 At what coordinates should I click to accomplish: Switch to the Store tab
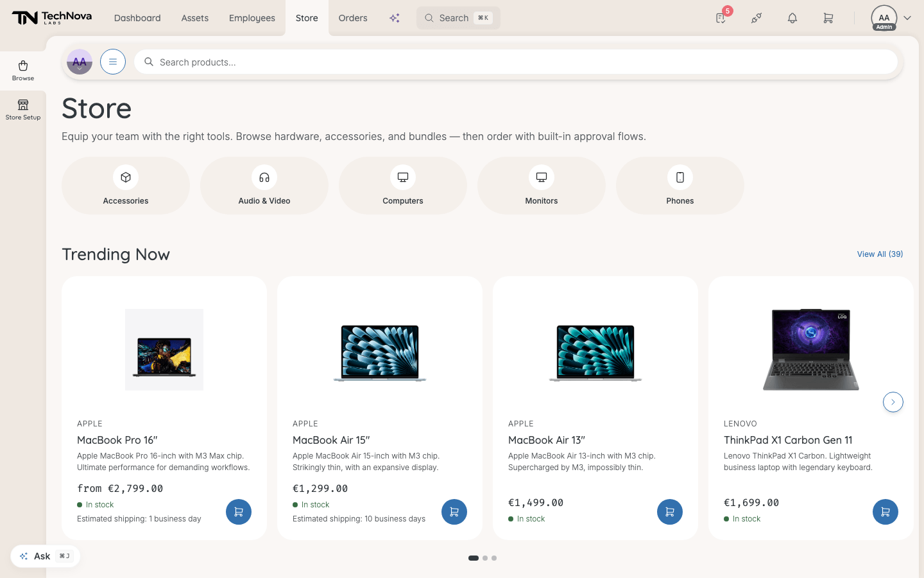[x=307, y=18]
